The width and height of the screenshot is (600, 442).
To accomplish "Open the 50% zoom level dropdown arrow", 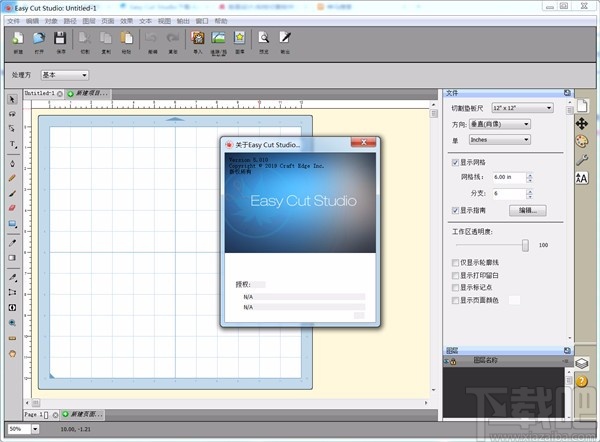I will (35, 429).
